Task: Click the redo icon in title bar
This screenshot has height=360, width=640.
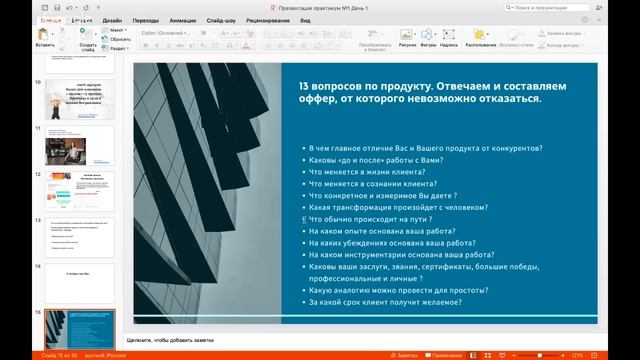Action: [x=86, y=8]
